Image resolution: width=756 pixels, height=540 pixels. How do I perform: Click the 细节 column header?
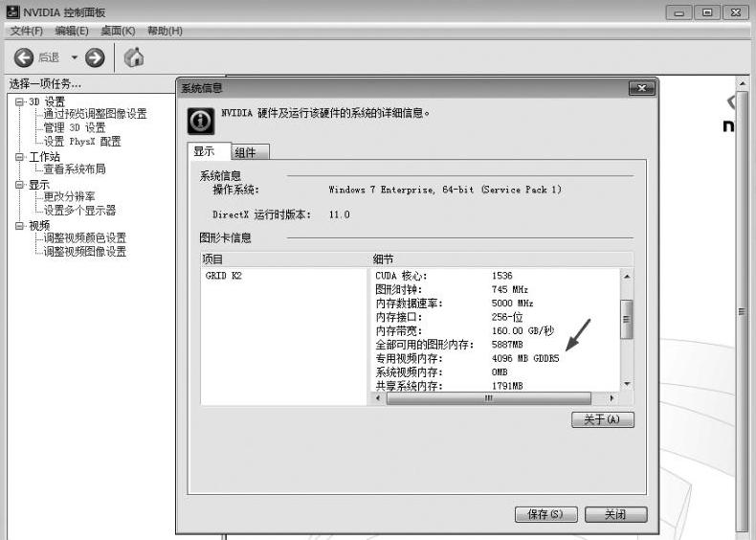point(500,259)
